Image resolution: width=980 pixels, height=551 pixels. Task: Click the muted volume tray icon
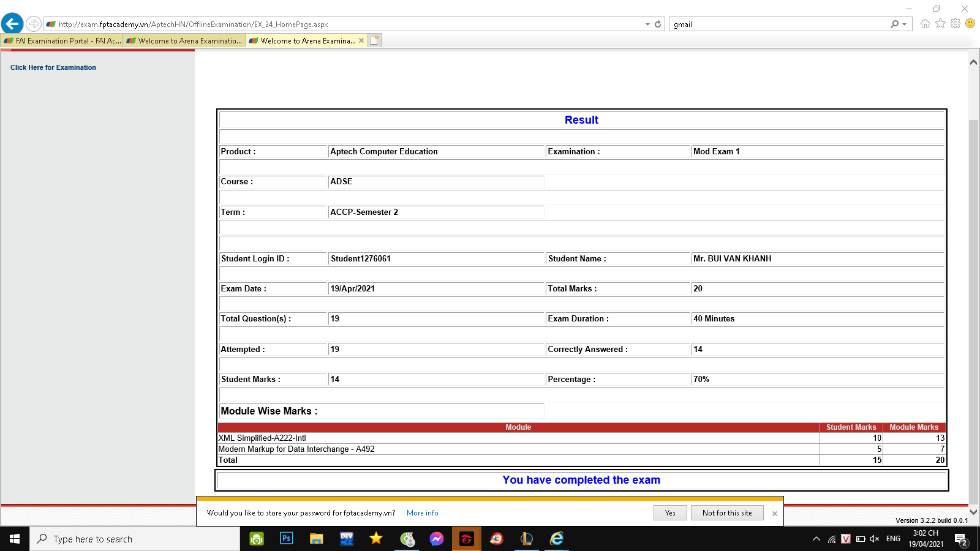875,539
